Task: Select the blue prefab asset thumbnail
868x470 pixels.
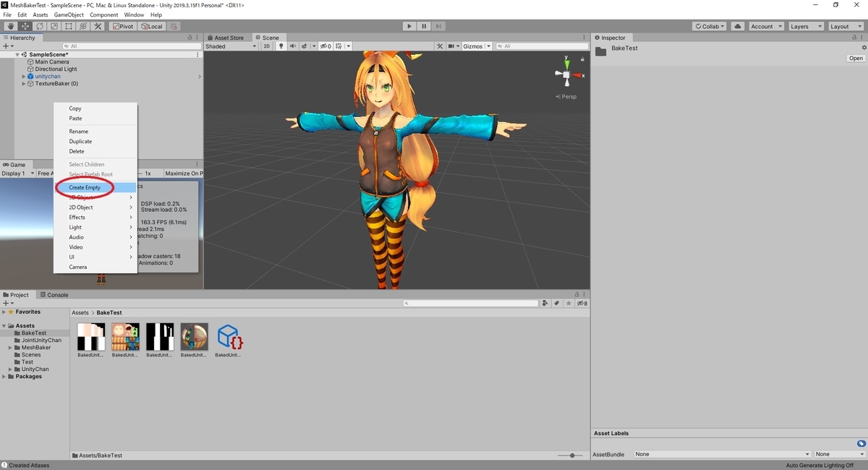Action: tap(229, 337)
